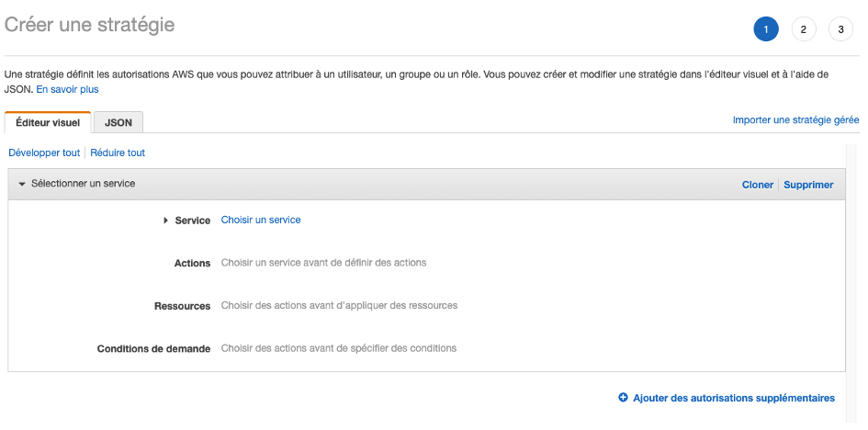Image resolution: width=868 pixels, height=430 pixels.
Task: Expand the Service row triangle
Action: click(x=166, y=221)
